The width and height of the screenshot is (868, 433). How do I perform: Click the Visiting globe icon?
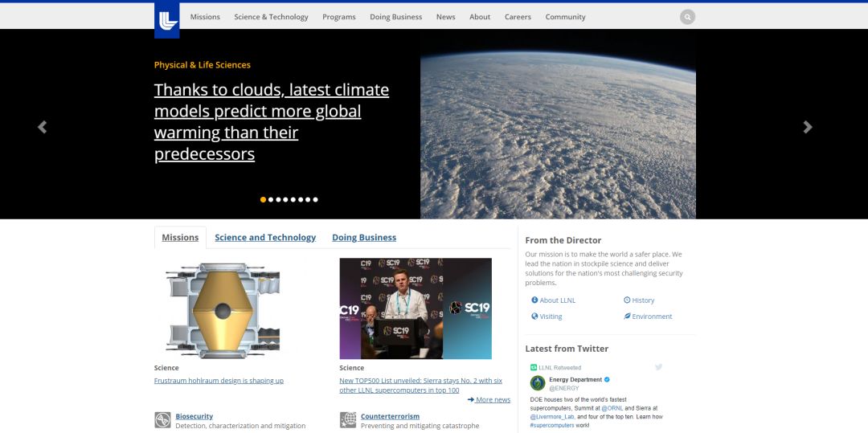pos(534,316)
